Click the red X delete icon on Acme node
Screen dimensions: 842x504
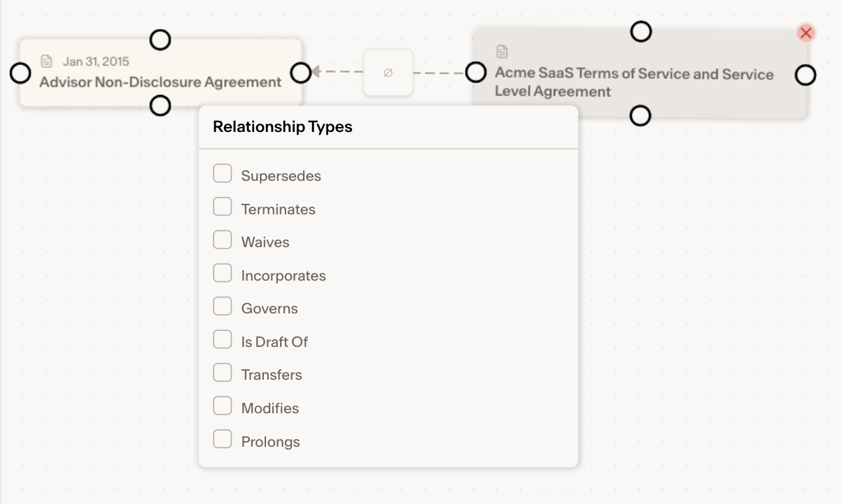(x=806, y=33)
